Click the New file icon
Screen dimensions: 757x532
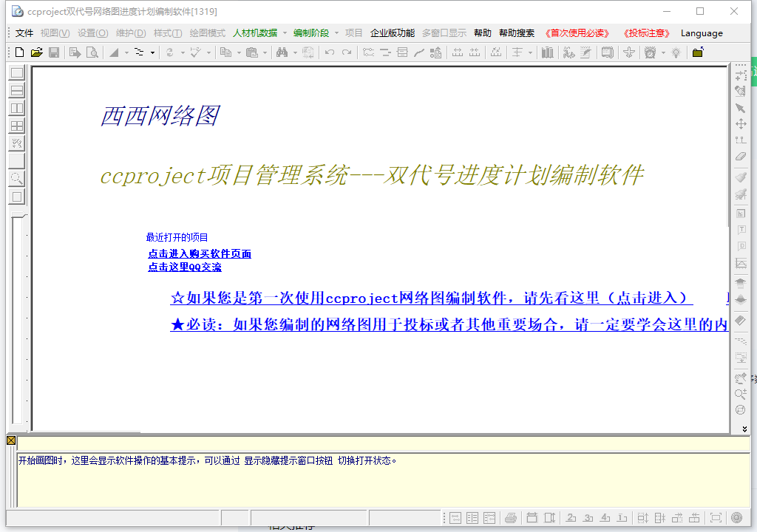coord(20,52)
